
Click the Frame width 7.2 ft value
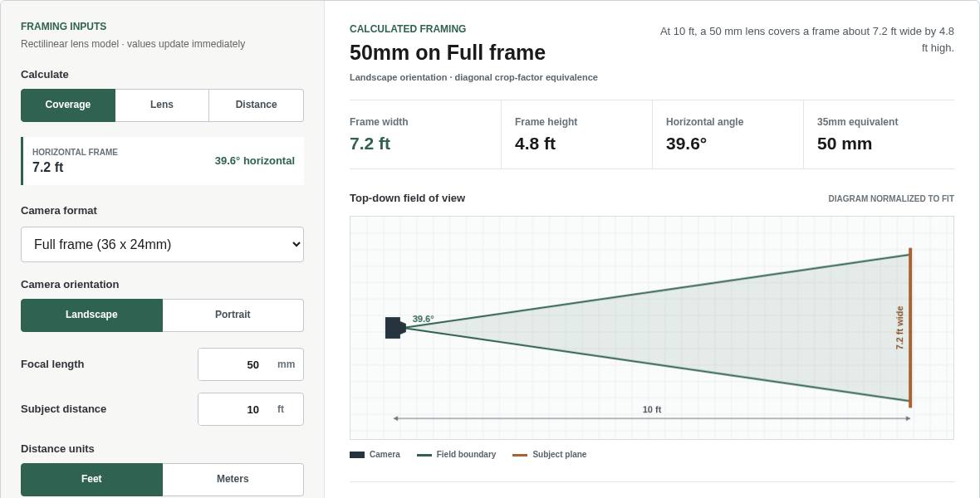pos(370,144)
